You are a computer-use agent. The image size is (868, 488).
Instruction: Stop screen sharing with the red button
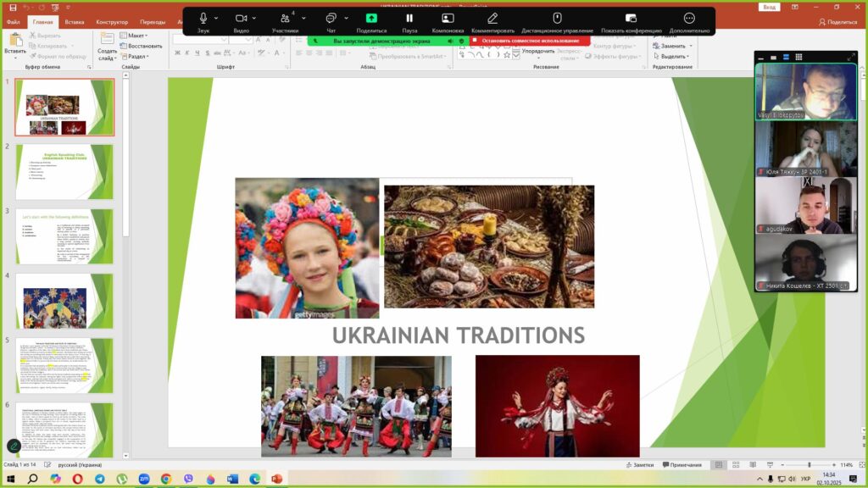[529, 41]
